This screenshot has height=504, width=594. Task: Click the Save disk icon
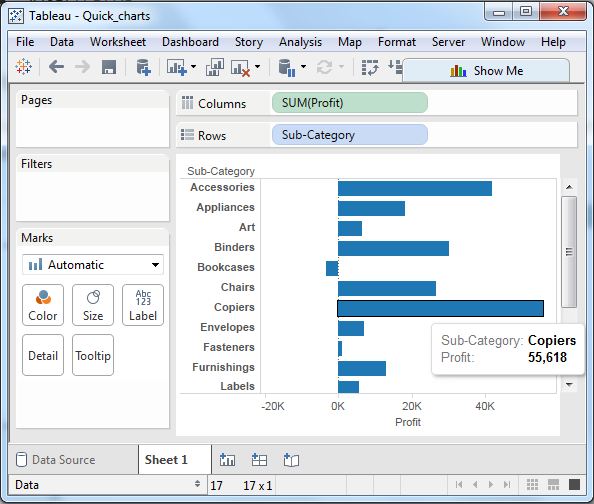click(x=109, y=67)
